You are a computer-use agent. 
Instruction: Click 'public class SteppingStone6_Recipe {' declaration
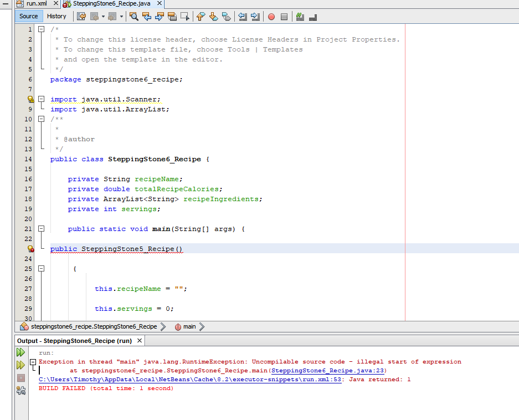130,159
